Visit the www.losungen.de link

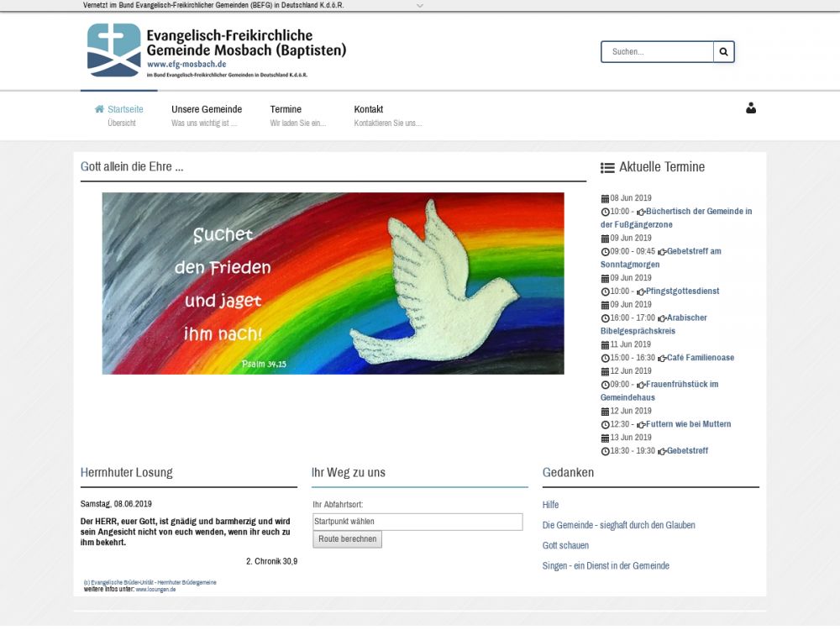pyautogui.click(x=155, y=590)
